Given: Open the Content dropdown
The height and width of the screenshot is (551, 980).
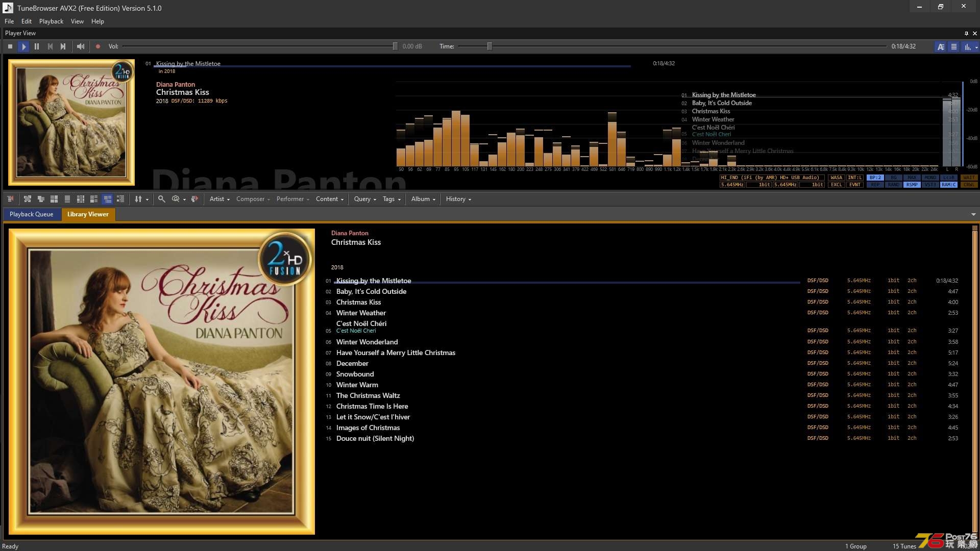Looking at the screenshot, I should pos(330,199).
